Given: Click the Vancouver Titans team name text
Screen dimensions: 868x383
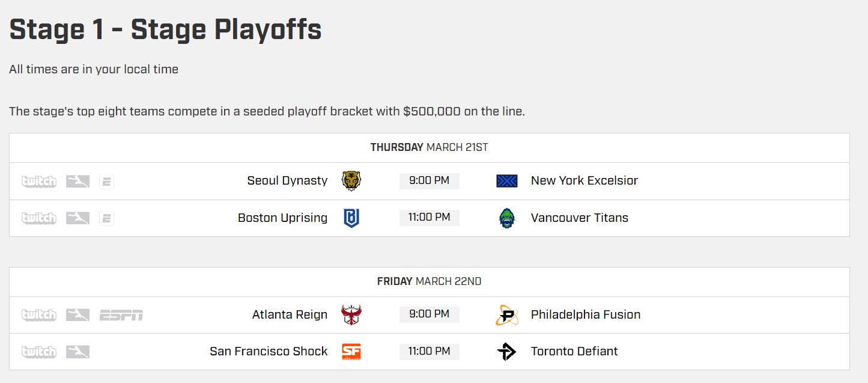Looking at the screenshot, I should (579, 218).
